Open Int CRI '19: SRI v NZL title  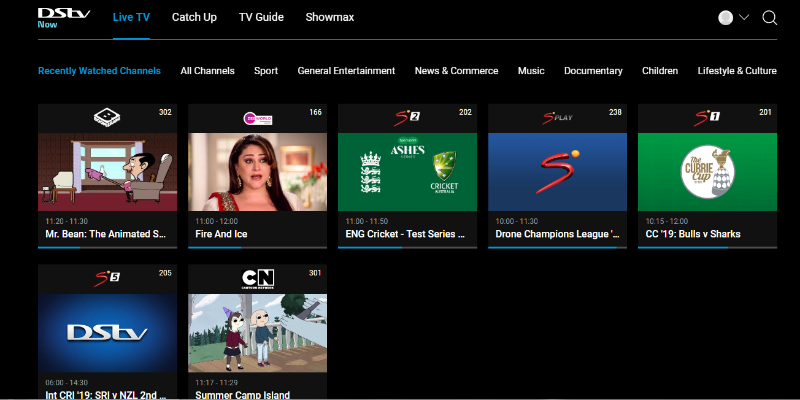[x=106, y=395]
